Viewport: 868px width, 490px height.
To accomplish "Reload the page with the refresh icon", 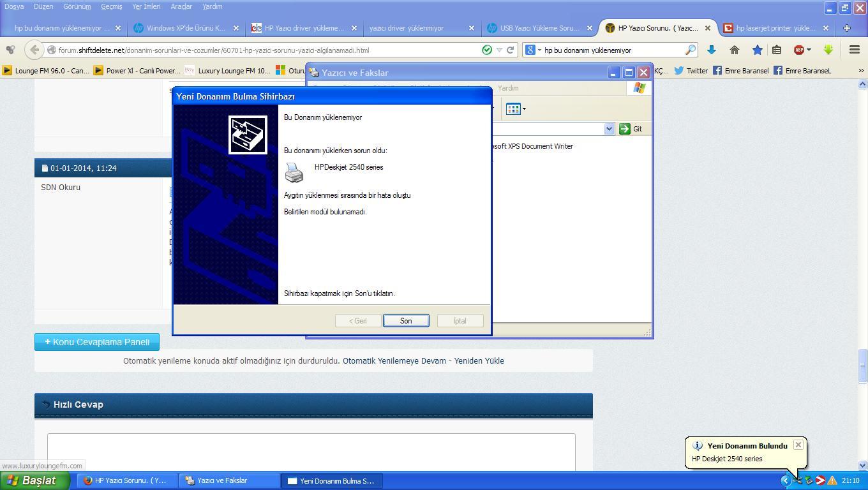I will click(511, 50).
